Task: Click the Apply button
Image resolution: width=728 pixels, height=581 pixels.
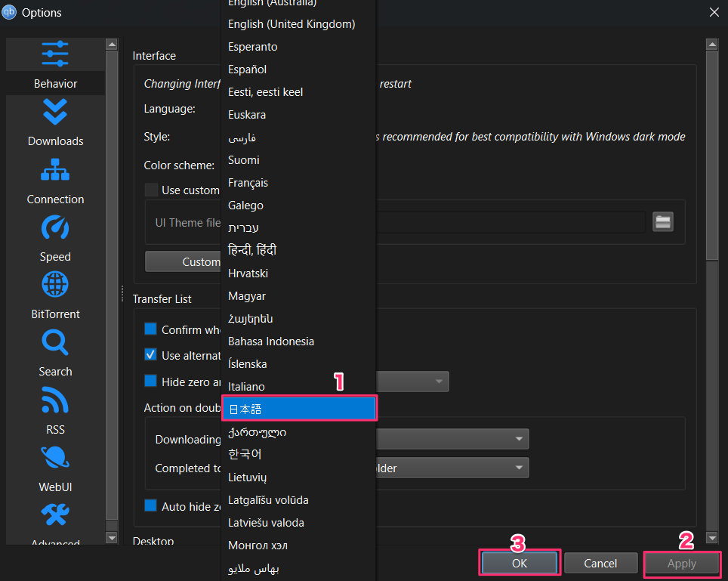Action: tap(682, 564)
